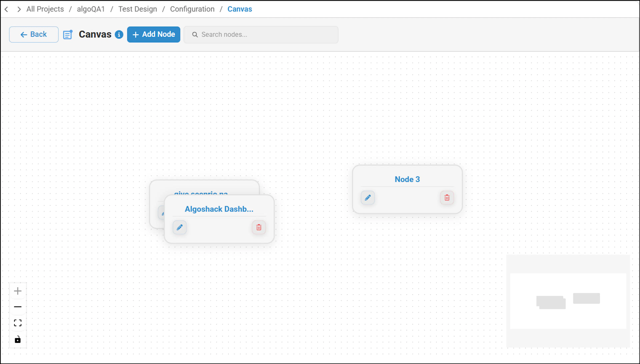Toggle the canvas interactivity lock
Image resolution: width=640 pixels, height=364 pixels.
pyautogui.click(x=18, y=339)
